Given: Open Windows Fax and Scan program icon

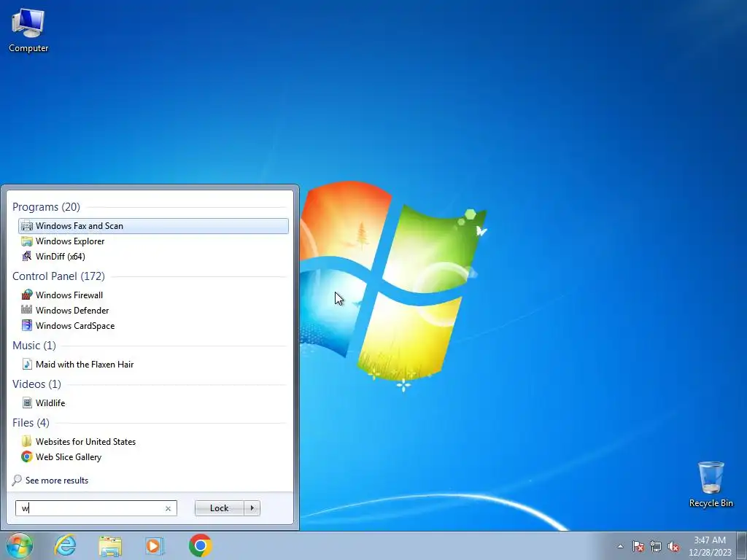Looking at the screenshot, I should [27, 226].
